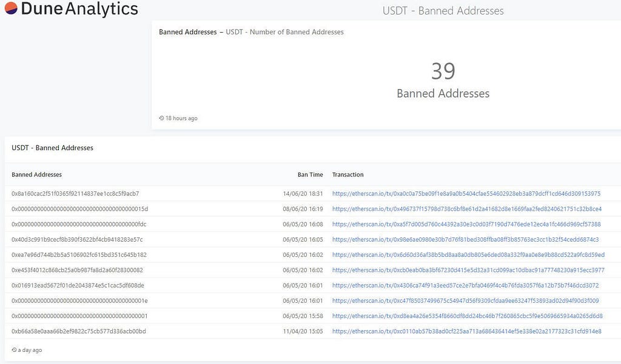Open etherscan link starting 0x496737f15798

point(466,209)
